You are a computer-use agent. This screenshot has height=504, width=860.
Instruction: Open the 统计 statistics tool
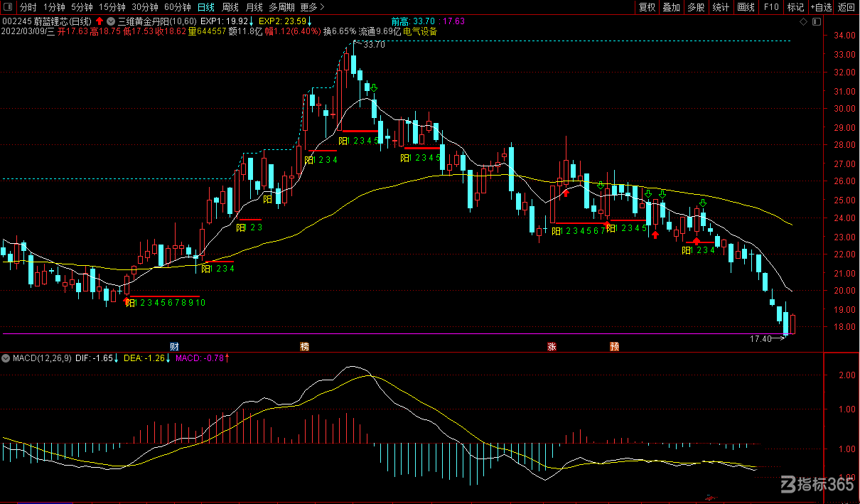(x=721, y=7)
